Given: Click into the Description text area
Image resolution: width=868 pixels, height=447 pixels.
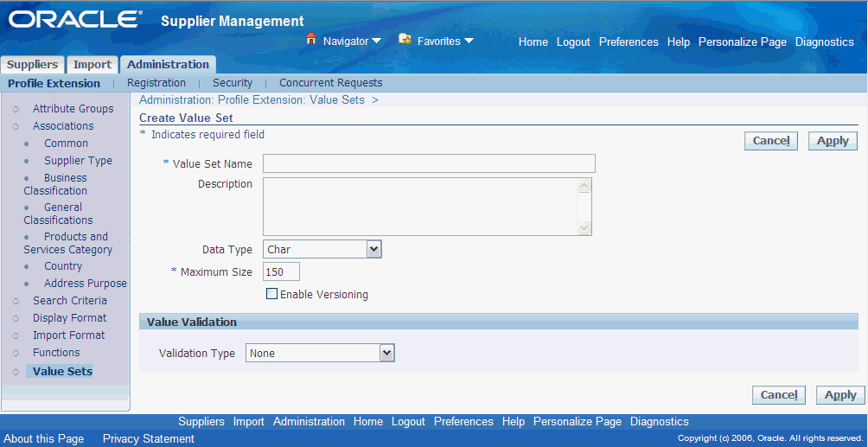Looking at the screenshot, I should pyautogui.click(x=419, y=207).
